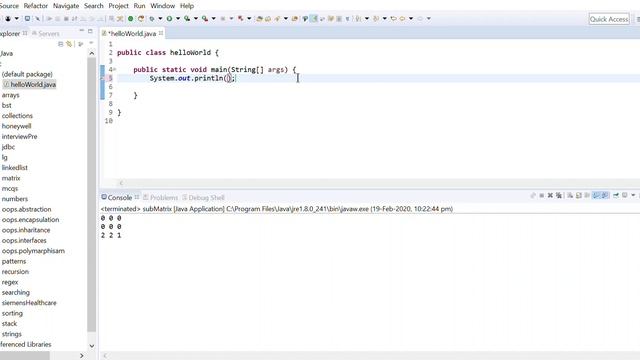
Task: Click the Pin Console icon
Action: (x=616, y=196)
